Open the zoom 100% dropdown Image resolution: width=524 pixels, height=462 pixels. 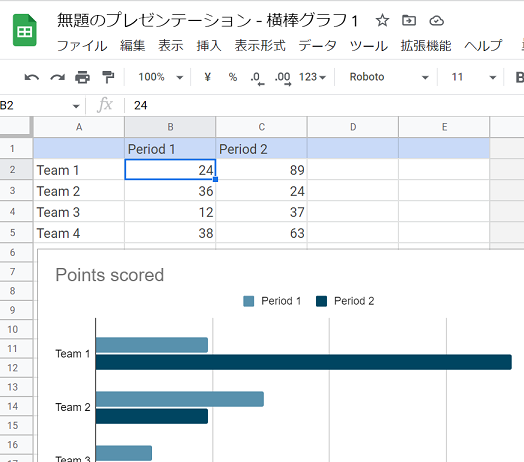(x=160, y=77)
